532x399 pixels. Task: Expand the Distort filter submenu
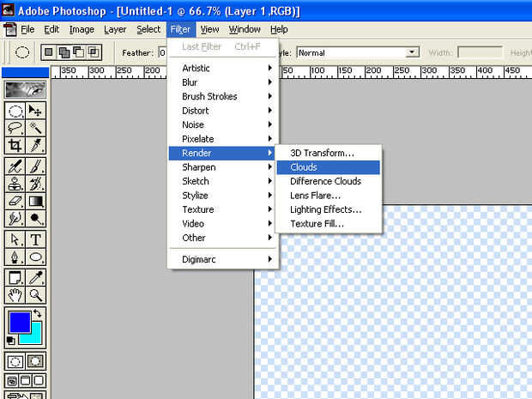224,111
